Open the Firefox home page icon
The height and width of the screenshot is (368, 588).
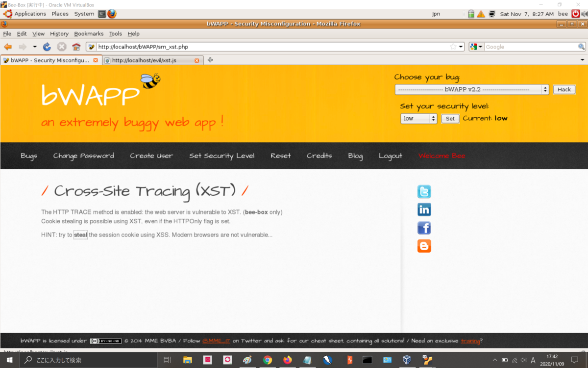pyautogui.click(x=76, y=47)
